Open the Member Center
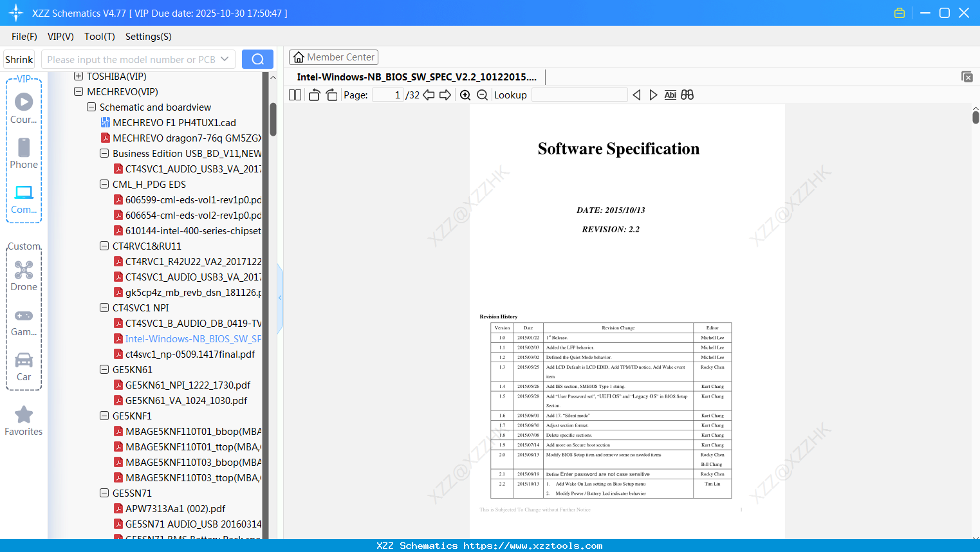Screen dimensions: 980x552 (x=333, y=57)
